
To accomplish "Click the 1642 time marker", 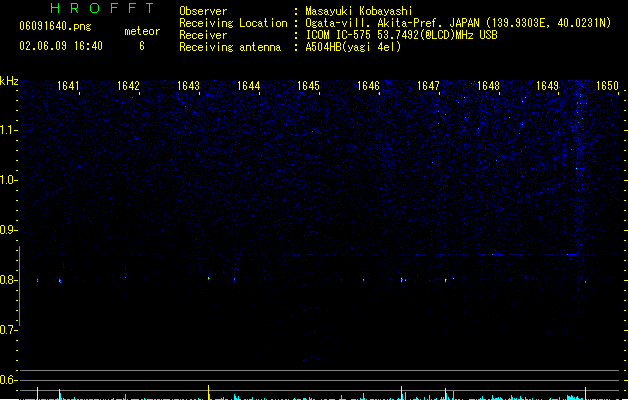I will pos(128,86).
